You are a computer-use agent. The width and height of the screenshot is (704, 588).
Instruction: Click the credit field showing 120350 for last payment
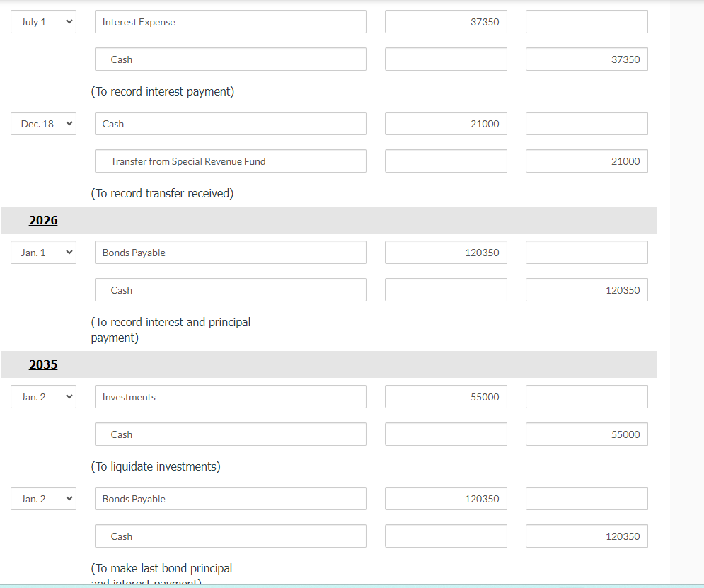point(586,536)
